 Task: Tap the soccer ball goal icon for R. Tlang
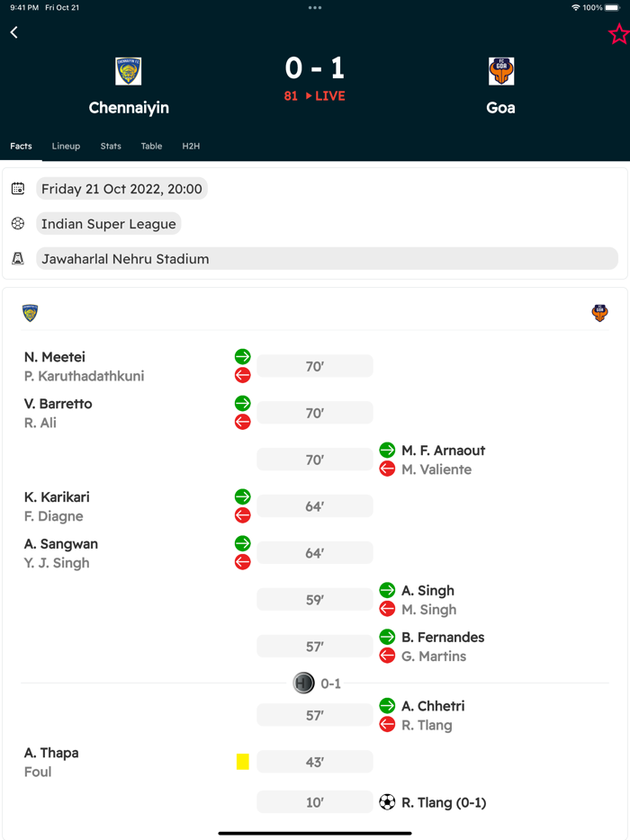(387, 802)
